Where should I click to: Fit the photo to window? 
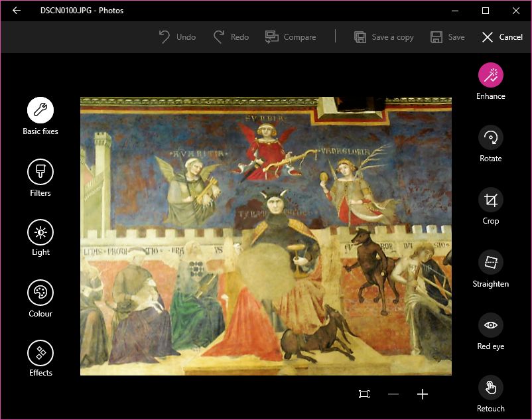pyautogui.click(x=364, y=394)
